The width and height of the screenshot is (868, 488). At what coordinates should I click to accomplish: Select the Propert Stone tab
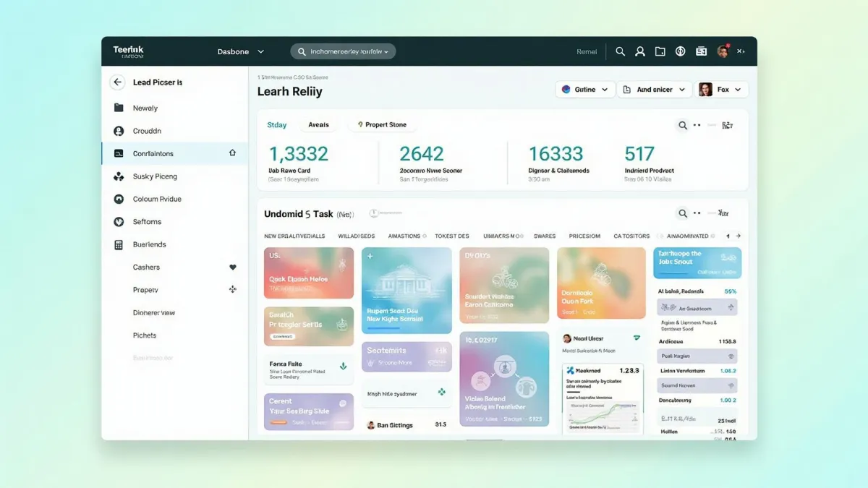coord(382,125)
